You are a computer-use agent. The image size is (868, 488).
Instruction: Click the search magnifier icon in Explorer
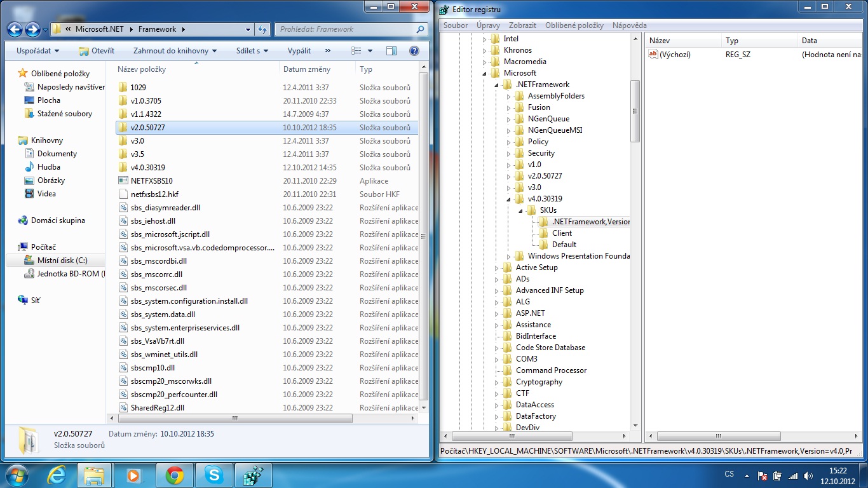point(420,29)
